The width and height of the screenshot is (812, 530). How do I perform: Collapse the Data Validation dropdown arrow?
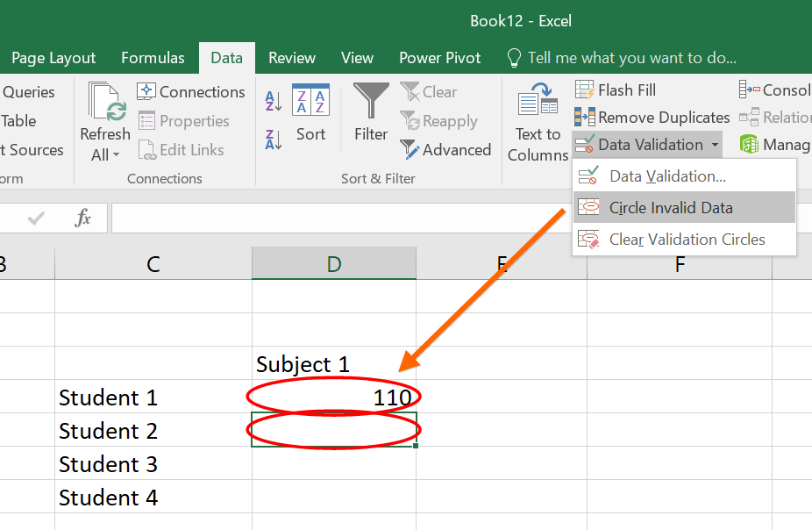[x=715, y=145]
